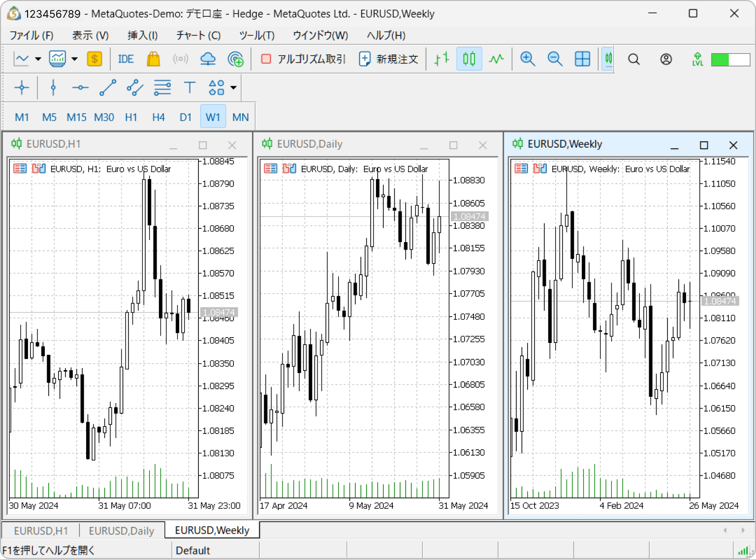Expand the indicators dropdown arrow
Screen dimensions: 756x559
[x=74, y=59]
